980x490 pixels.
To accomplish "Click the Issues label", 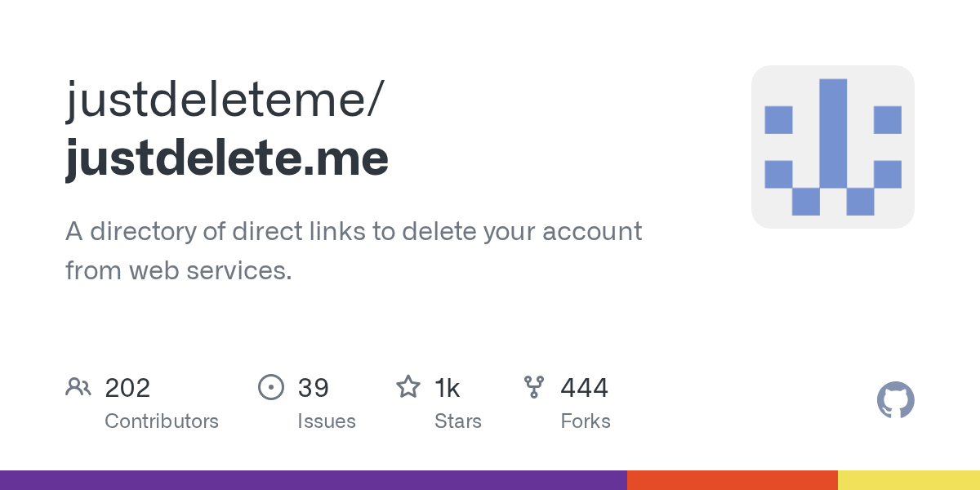I will coord(327,421).
